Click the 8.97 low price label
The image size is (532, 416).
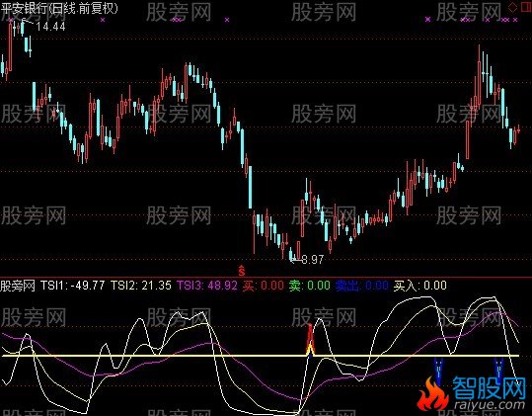point(313,260)
